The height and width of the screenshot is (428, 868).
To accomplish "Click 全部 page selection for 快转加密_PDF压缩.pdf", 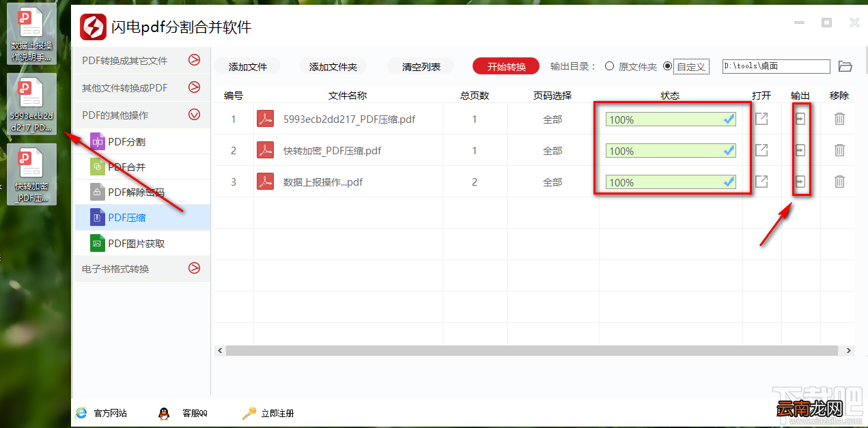I will point(552,151).
